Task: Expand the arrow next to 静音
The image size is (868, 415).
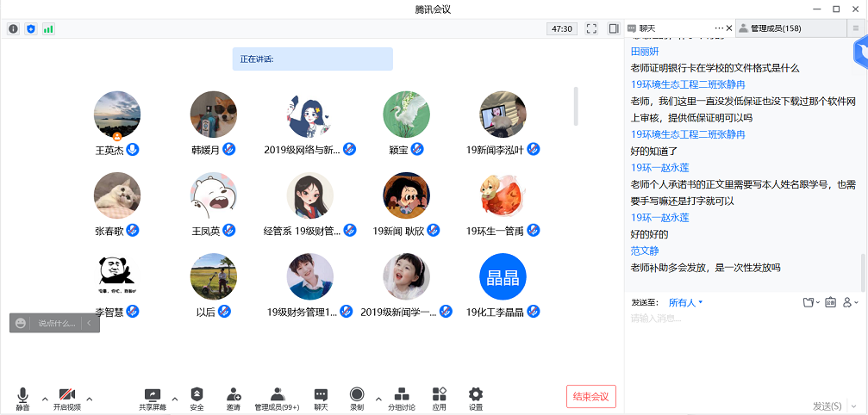Action: [x=41, y=399]
